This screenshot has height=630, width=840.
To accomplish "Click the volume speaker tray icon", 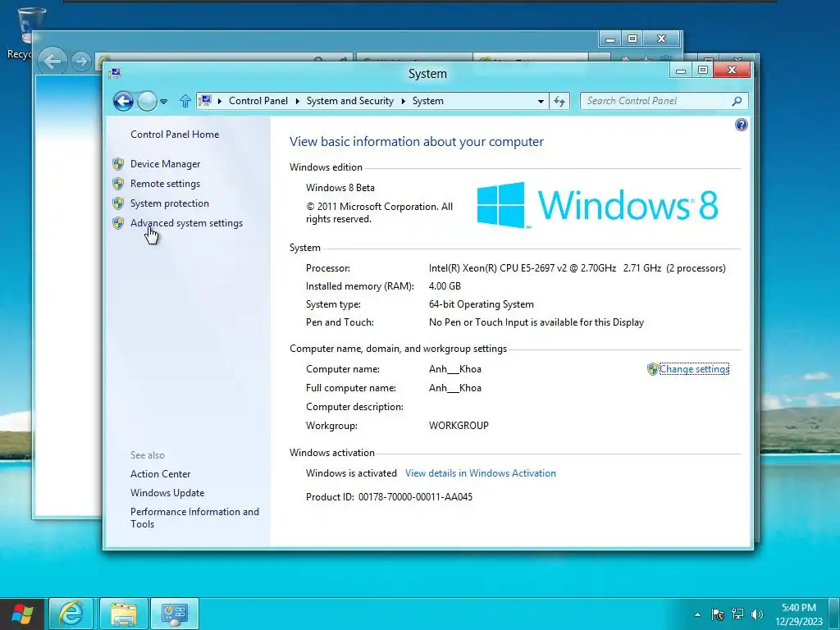I will [x=757, y=614].
